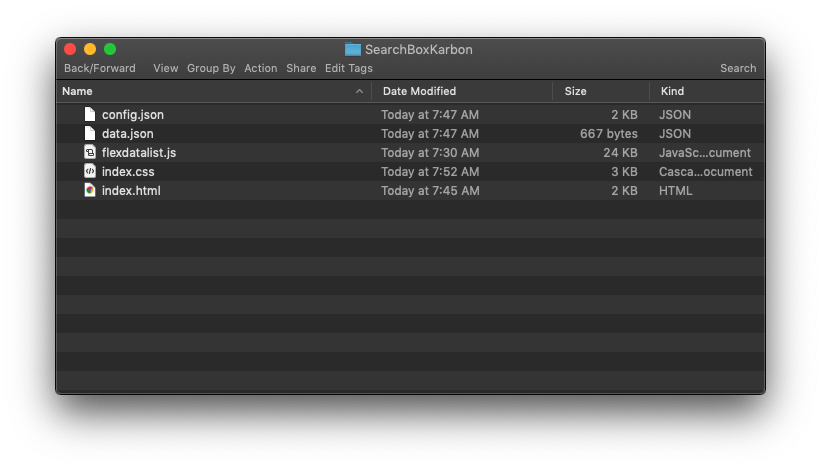This screenshot has height=468, width=821.
Task: Click the Search toolbar item
Action: click(738, 68)
